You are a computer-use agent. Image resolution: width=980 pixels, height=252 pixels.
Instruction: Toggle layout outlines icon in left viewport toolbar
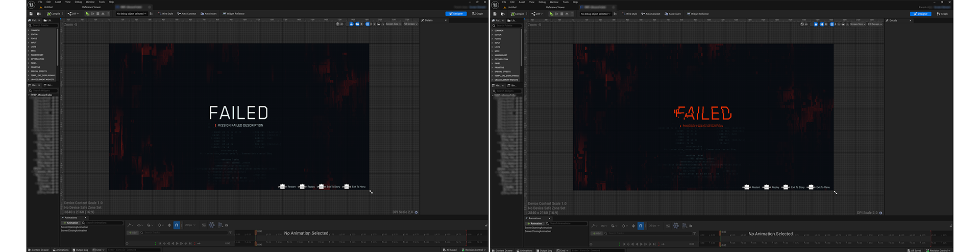coord(357,24)
